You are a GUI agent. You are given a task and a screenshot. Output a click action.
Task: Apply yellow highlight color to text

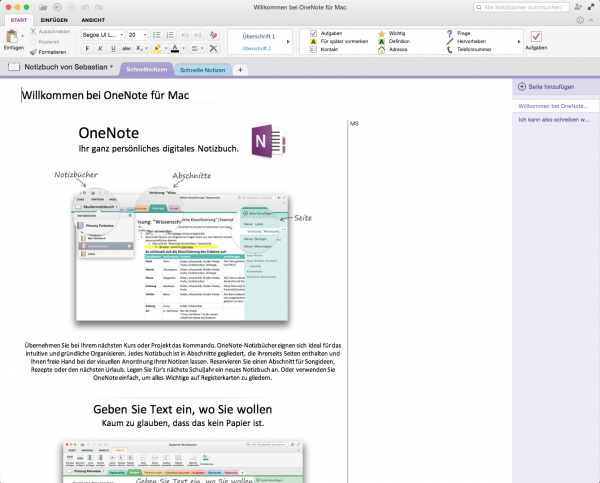tap(157, 49)
